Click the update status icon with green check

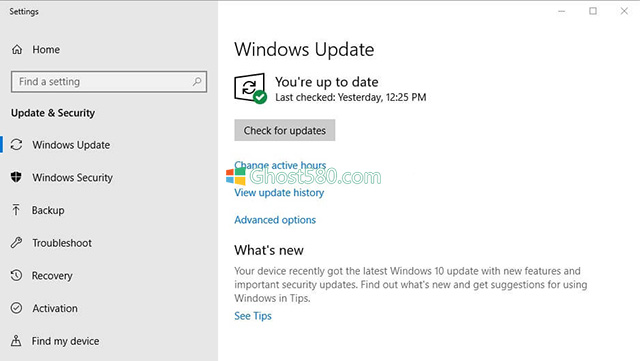[x=250, y=89]
